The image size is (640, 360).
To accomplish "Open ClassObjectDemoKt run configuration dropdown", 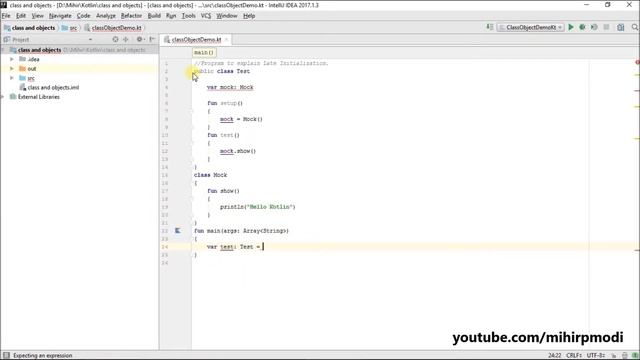I will (x=531, y=27).
